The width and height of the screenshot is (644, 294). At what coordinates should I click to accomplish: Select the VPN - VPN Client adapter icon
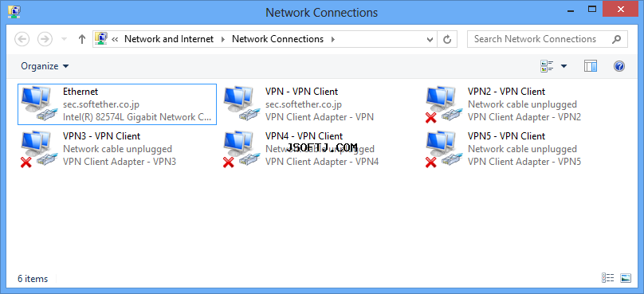pyautogui.click(x=242, y=104)
